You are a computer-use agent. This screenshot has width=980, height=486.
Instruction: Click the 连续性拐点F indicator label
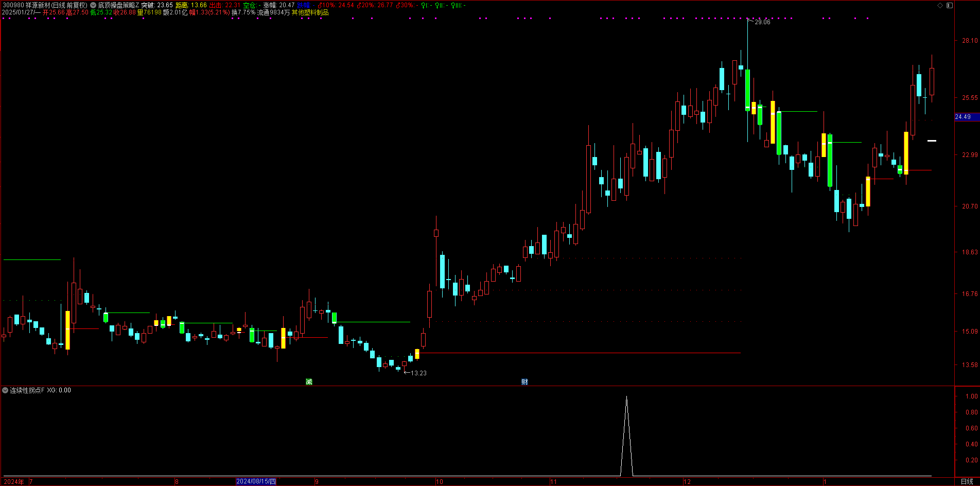[x=27, y=390]
